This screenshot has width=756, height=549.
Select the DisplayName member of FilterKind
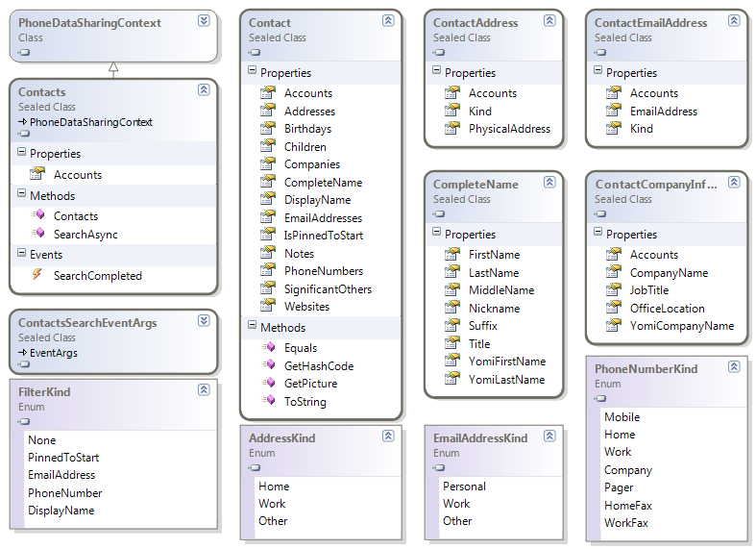click(61, 511)
